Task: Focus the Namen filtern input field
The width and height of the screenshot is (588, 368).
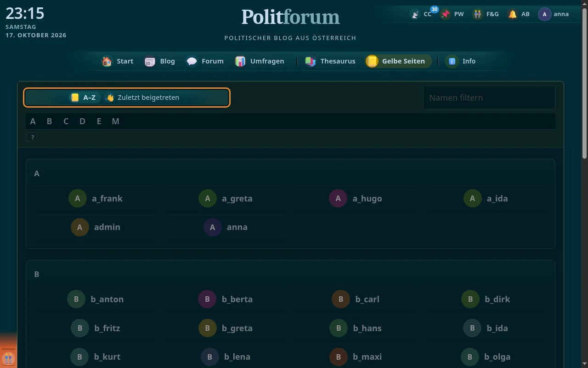Action: [489, 98]
